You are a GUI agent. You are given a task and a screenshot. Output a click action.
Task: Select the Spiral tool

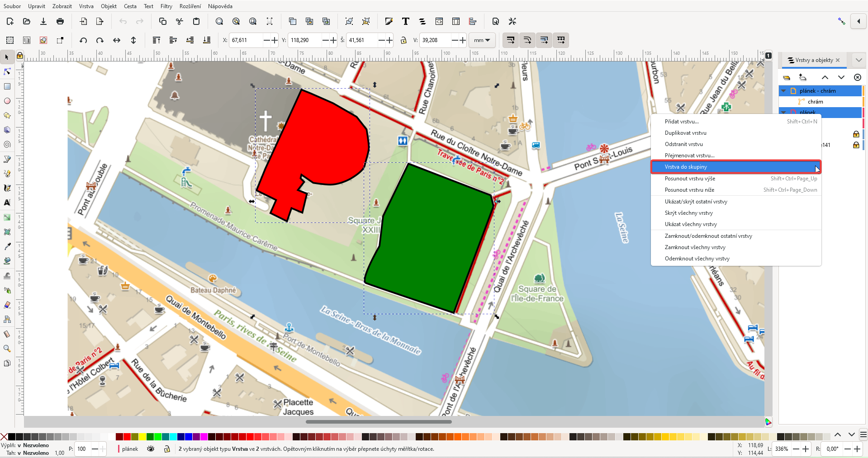7,144
